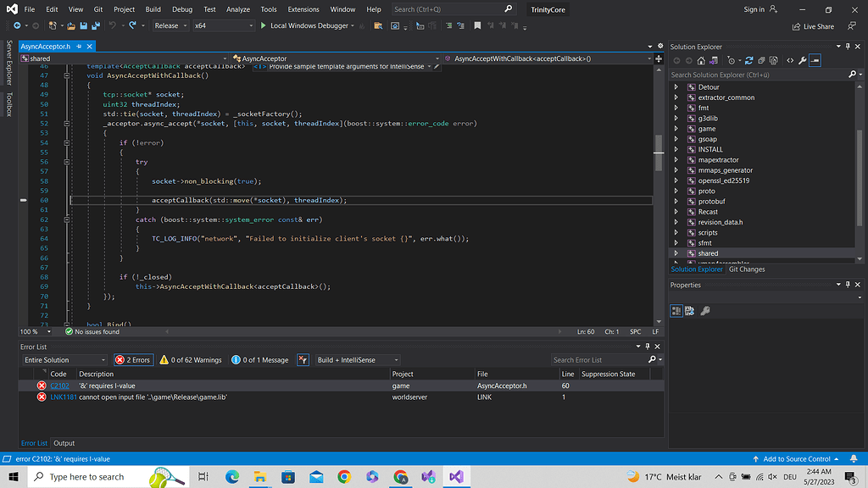Toggle the 0 of 1 Message filter
868x488 pixels.
click(x=260, y=359)
